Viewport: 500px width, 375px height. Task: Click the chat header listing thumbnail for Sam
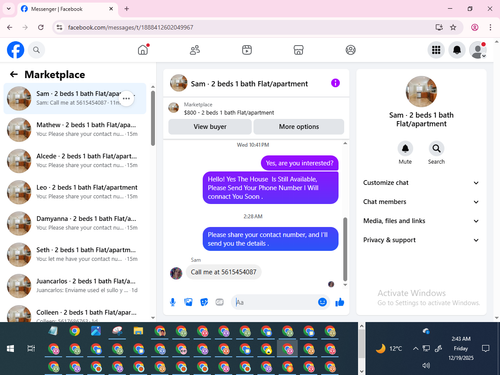tap(178, 83)
